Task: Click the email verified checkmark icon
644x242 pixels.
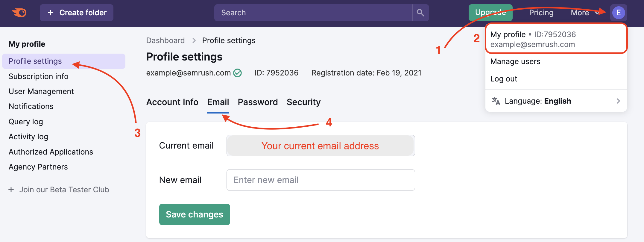Action: (x=237, y=73)
